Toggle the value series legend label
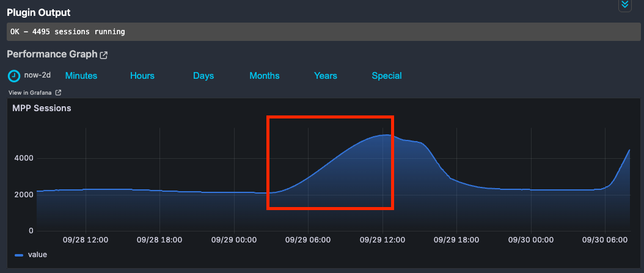644x273 pixels. click(x=37, y=255)
